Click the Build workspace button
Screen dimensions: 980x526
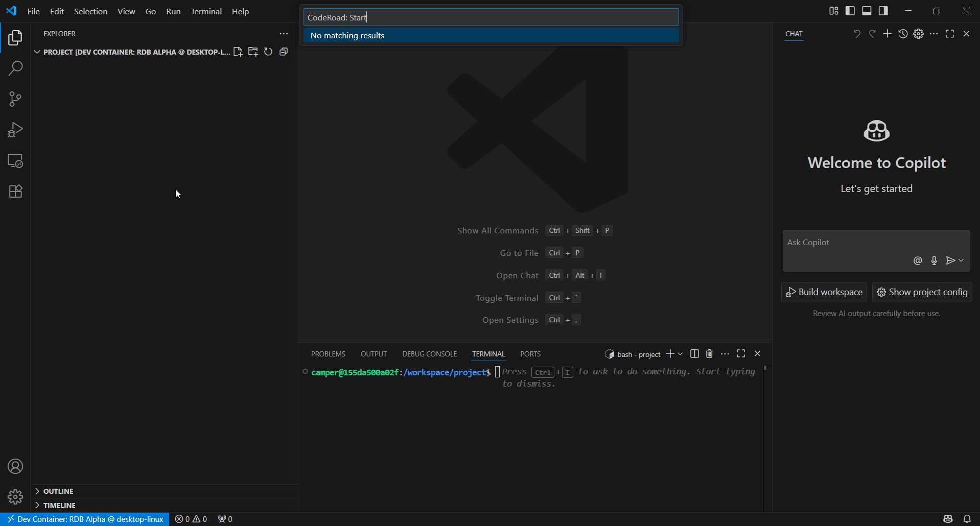coord(824,292)
